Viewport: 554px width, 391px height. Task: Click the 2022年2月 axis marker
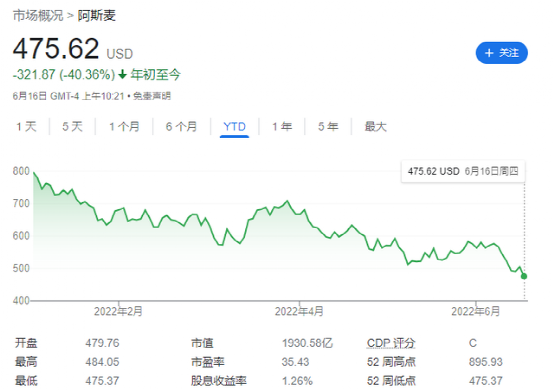click(118, 312)
